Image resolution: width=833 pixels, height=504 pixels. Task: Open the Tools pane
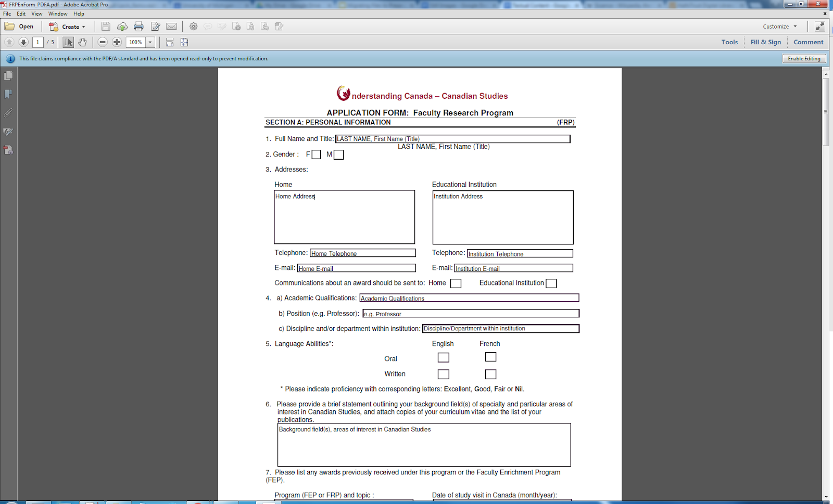(729, 42)
